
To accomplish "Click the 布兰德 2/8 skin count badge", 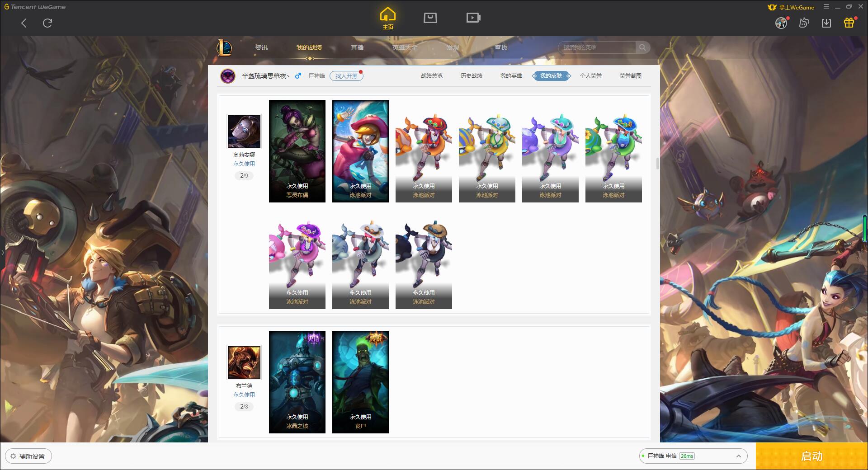I will coord(244,406).
